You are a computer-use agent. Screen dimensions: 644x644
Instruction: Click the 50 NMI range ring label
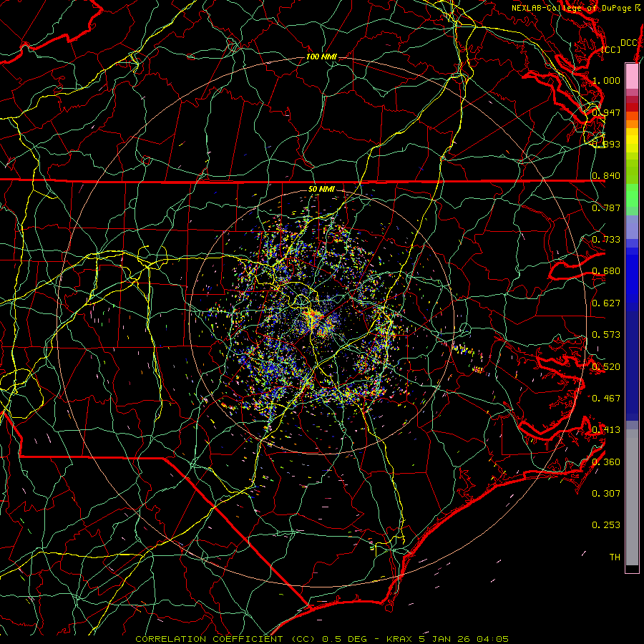[x=321, y=190]
